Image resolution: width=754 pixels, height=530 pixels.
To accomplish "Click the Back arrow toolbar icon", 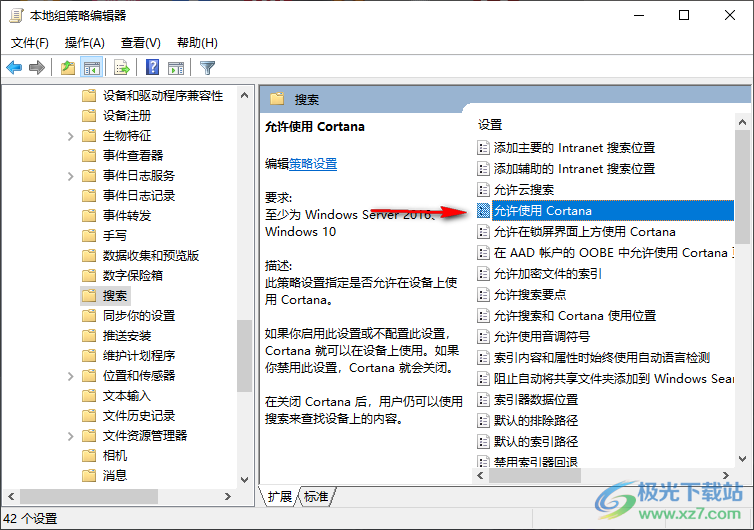I will pos(14,67).
